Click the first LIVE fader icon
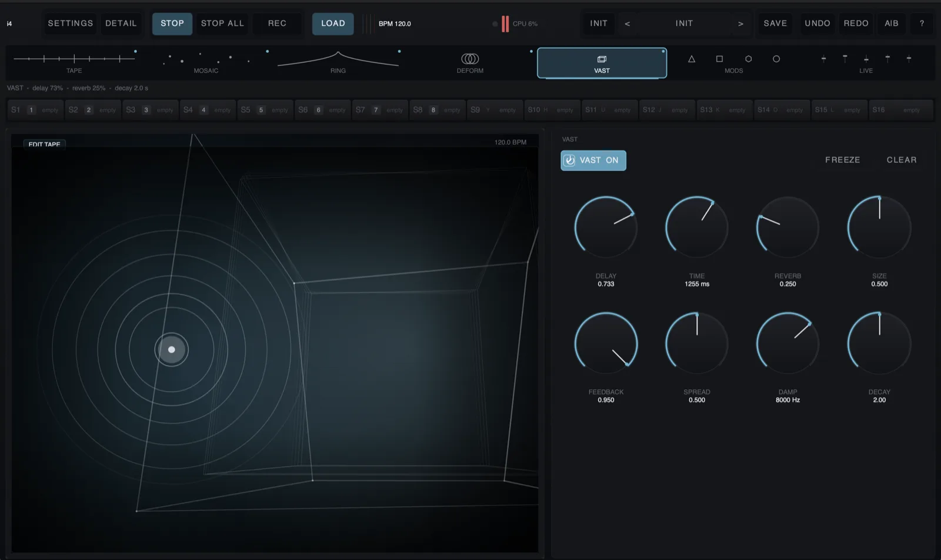The width and height of the screenshot is (941, 560). click(x=823, y=59)
